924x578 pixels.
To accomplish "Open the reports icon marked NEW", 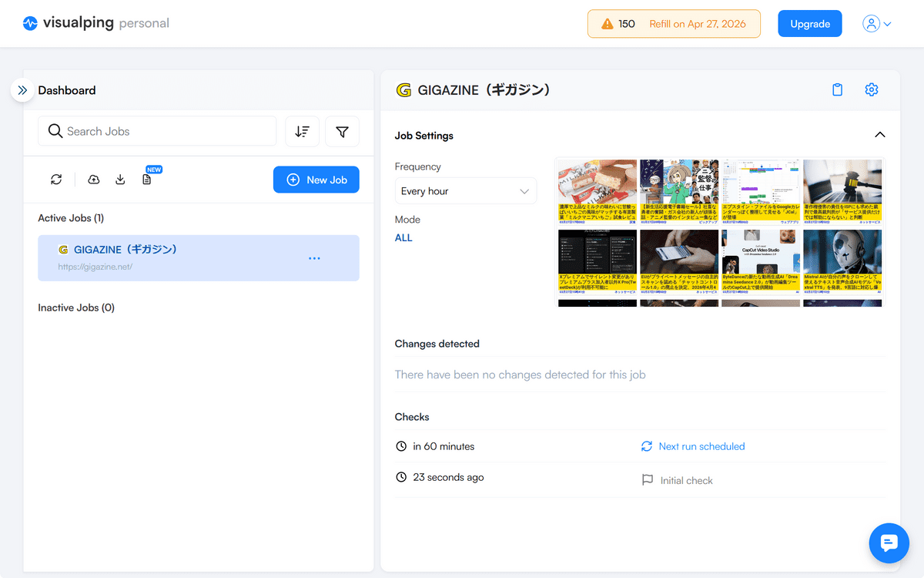I will 147,180.
